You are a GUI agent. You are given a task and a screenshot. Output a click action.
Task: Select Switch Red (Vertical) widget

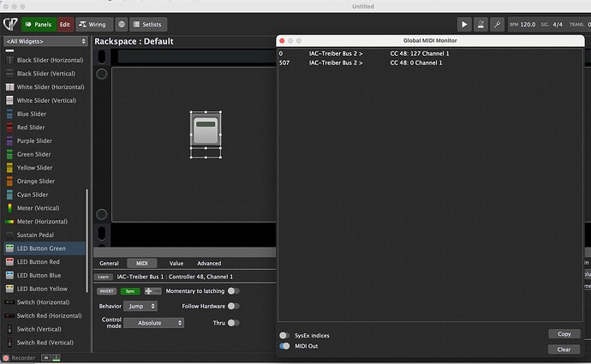pyautogui.click(x=45, y=343)
